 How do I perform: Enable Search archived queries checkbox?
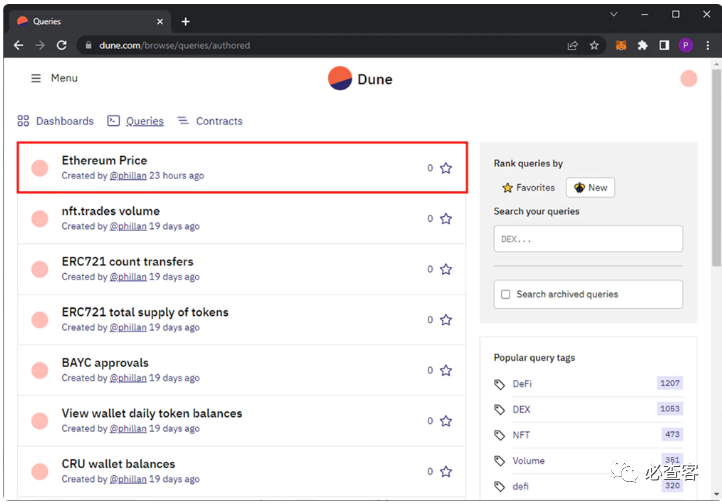point(506,294)
